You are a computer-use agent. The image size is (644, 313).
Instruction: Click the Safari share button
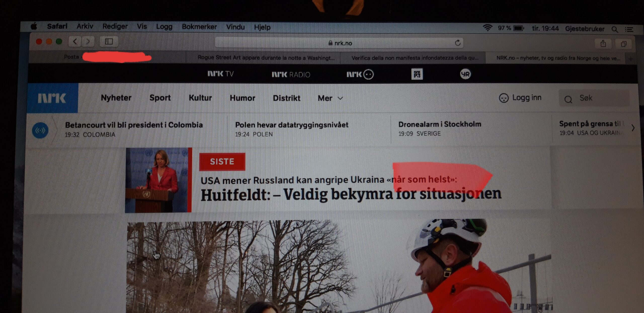pyautogui.click(x=603, y=44)
